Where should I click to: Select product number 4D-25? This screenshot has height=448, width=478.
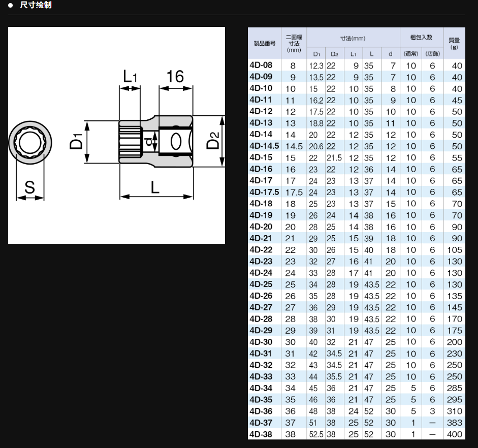tap(261, 284)
